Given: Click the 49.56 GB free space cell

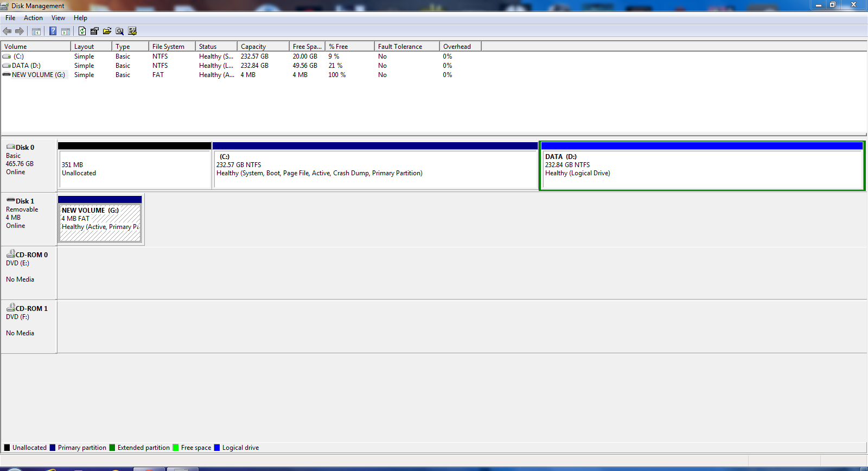Looking at the screenshot, I should 305,66.
